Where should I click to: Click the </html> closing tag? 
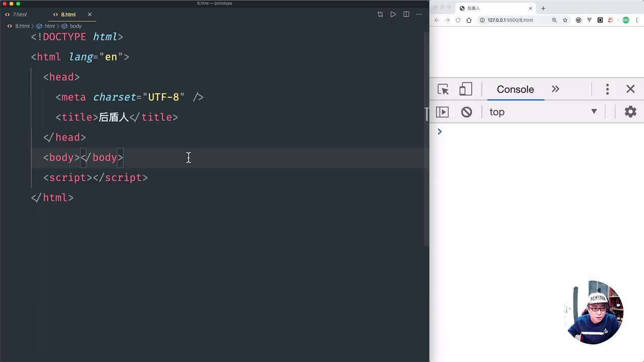tap(52, 198)
